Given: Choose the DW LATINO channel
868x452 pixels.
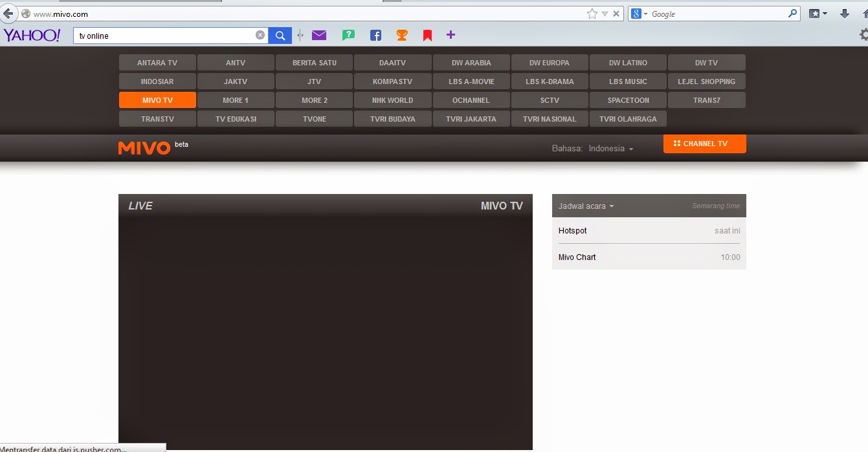Looking at the screenshot, I should pos(628,63).
